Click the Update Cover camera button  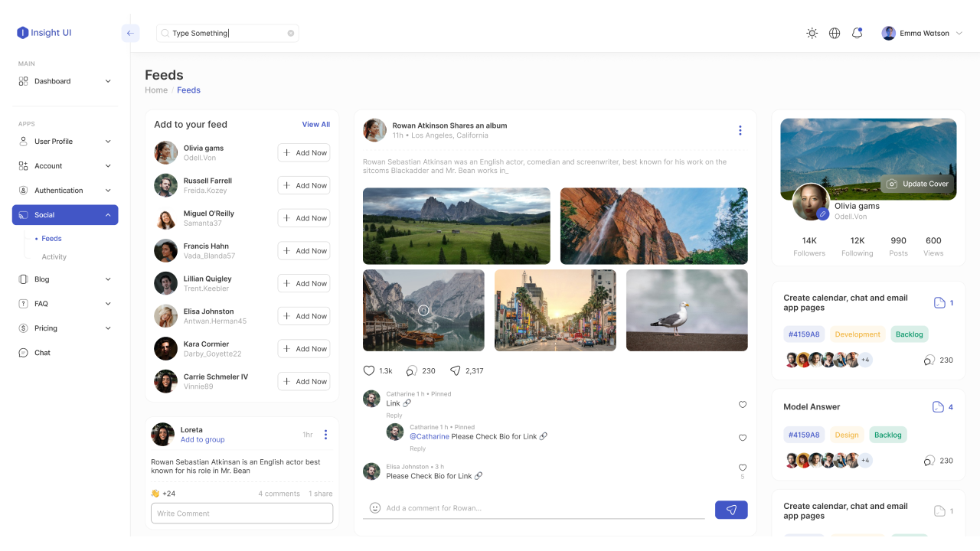coord(917,184)
